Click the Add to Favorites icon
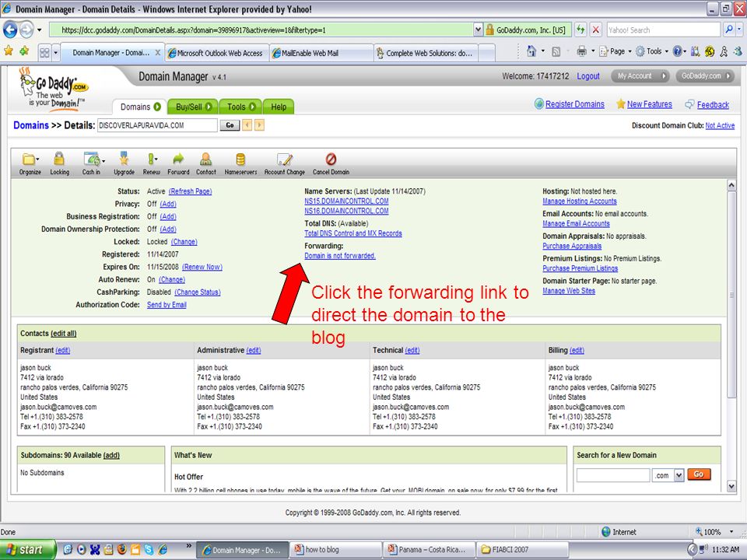Viewport: 747px width, 560px height. tap(24, 51)
